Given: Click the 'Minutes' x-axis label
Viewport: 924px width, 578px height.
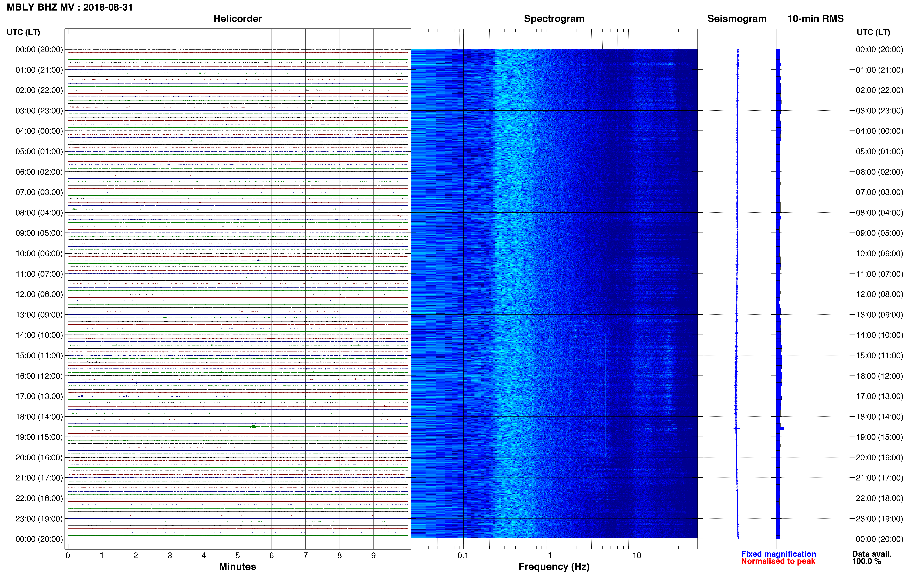Looking at the screenshot, I should coord(238,566).
